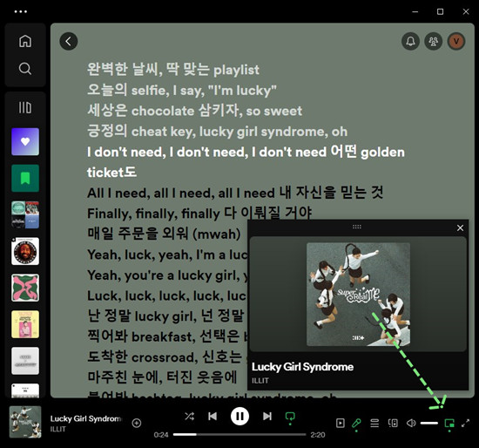Open What's New notifications bell
The height and width of the screenshot is (448, 479).
tap(410, 41)
